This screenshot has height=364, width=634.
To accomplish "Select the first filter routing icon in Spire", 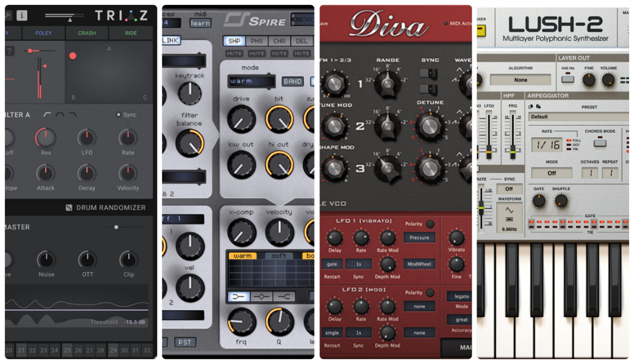I will pyautogui.click(x=238, y=297).
